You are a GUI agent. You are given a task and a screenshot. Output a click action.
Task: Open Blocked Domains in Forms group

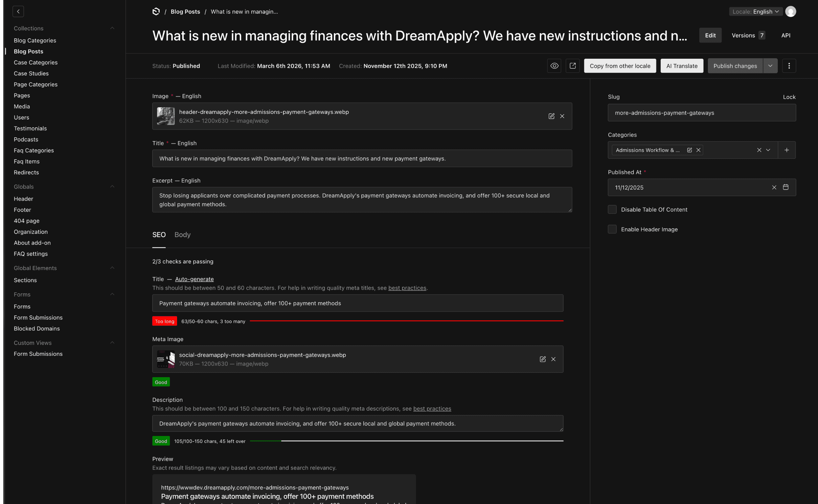coord(37,328)
